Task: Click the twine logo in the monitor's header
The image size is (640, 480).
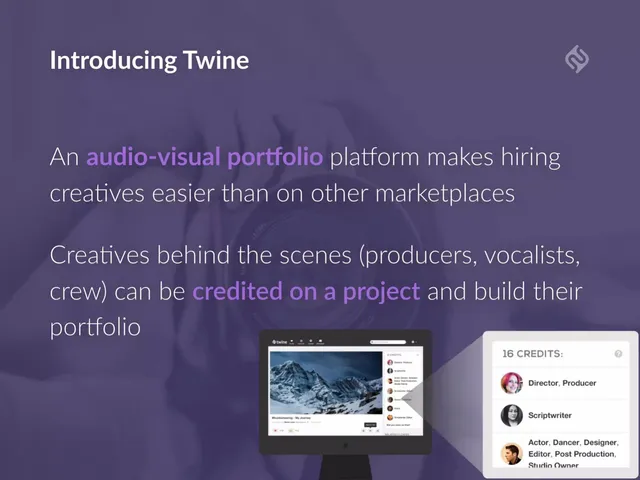Action: (280, 342)
